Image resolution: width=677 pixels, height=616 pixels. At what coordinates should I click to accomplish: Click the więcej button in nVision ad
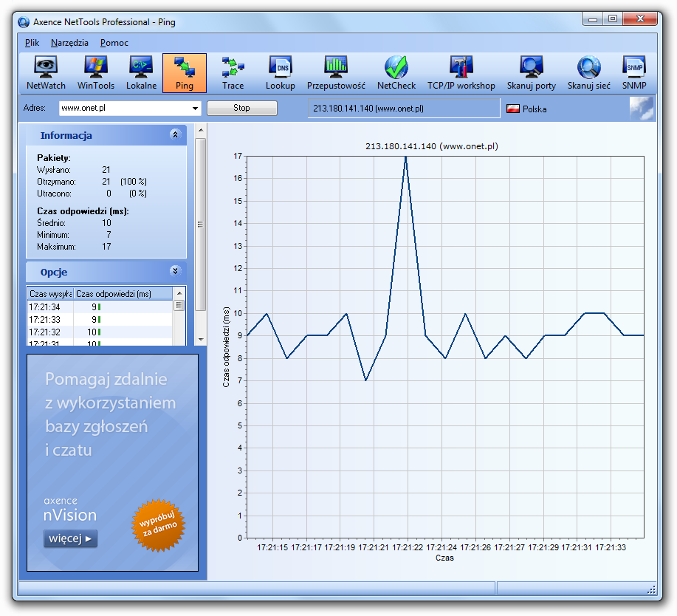point(70,538)
